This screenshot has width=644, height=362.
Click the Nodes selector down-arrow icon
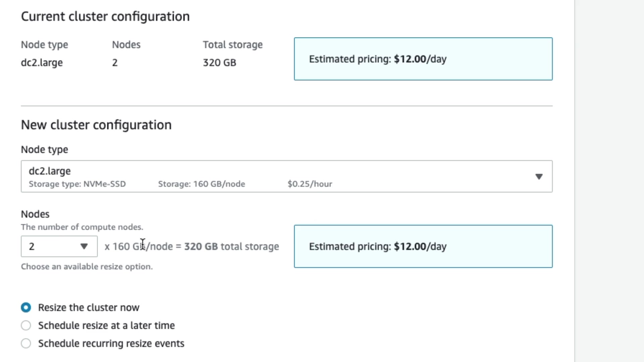(84, 247)
